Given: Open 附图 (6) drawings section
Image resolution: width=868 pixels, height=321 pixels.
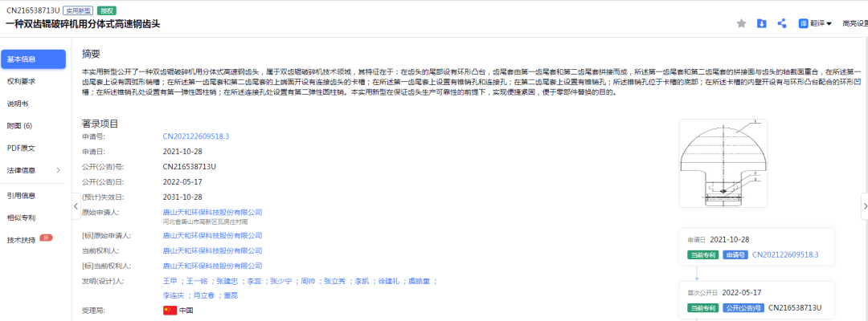Looking at the screenshot, I should click(19, 126).
